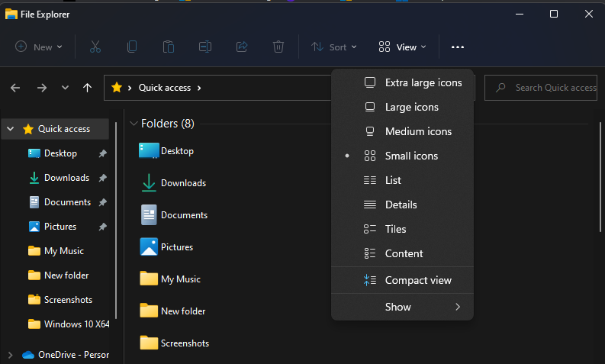Click the Share icon in toolbar
The height and width of the screenshot is (364, 605).
tap(242, 47)
